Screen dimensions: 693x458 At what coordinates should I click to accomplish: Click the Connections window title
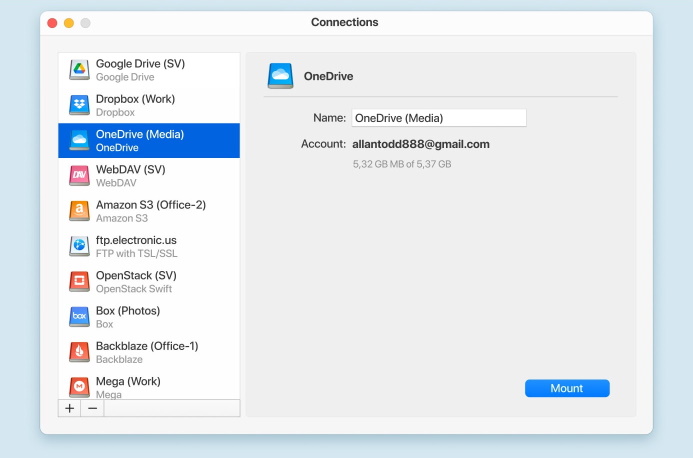click(x=345, y=22)
